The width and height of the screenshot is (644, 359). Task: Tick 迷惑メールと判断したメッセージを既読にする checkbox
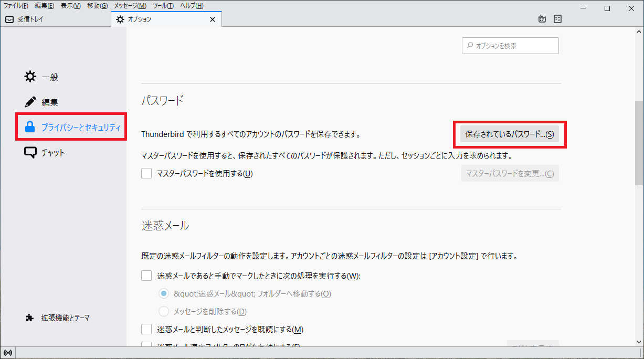point(146,329)
